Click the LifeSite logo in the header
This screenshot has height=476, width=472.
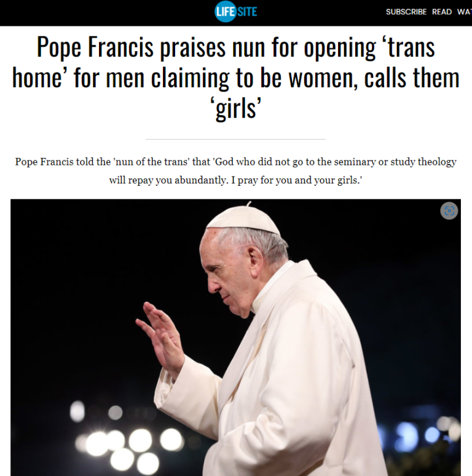click(x=236, y=12)
